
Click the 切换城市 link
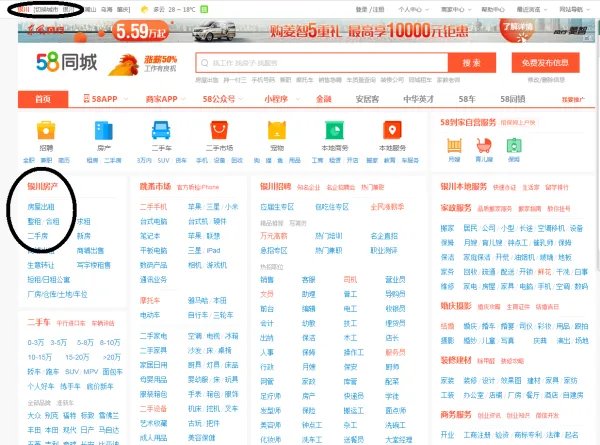point(46,10)
